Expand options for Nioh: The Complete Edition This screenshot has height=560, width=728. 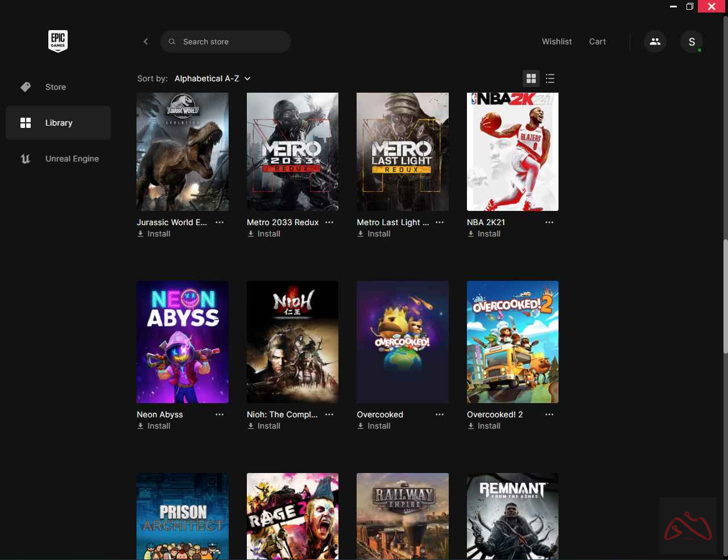point(329,414)
